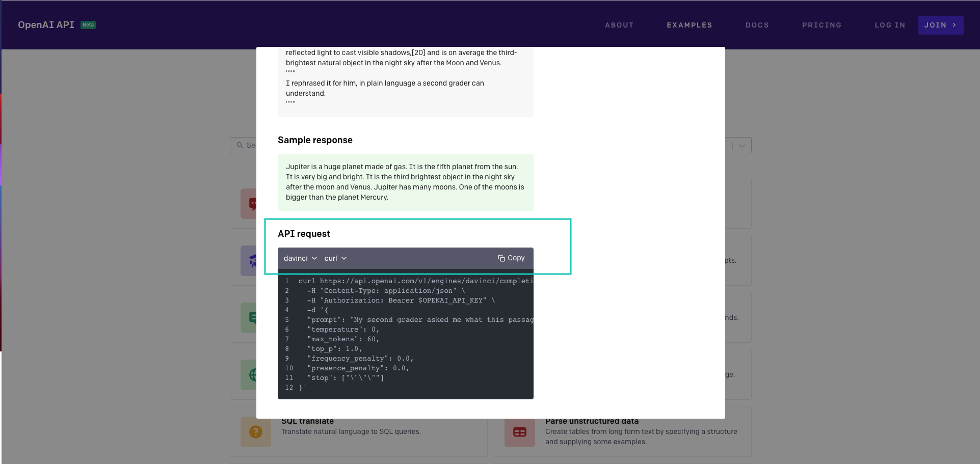The image size is (980, 464).
Task: Click the green sample response text box
Action: click(x=406, y=182)
